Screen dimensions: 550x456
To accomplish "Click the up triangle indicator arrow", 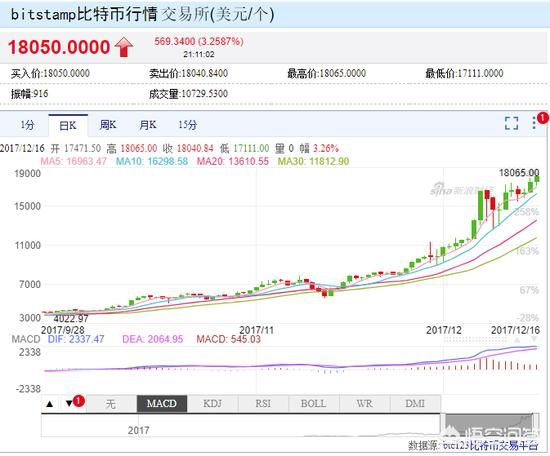I will point(50,404).
